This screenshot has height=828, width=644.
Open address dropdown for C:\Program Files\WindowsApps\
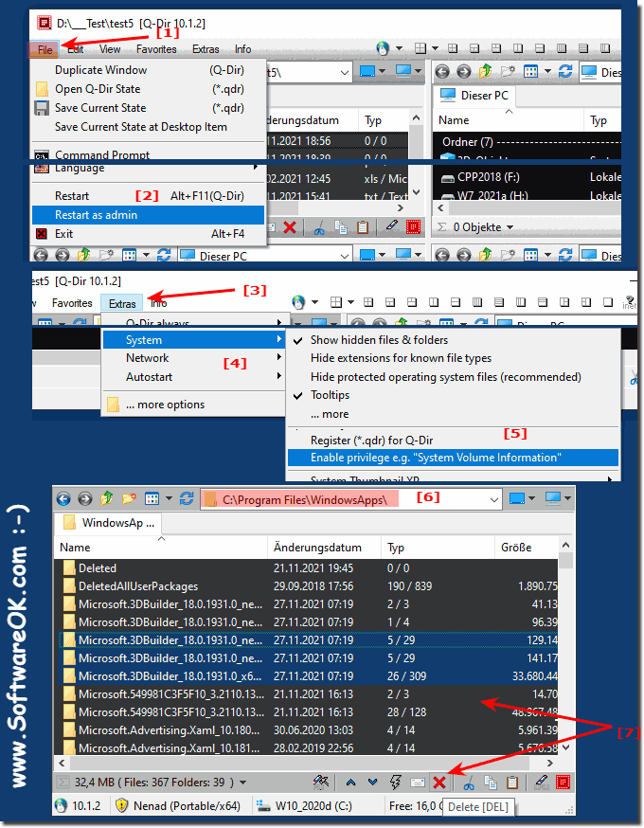click(494, 499)
